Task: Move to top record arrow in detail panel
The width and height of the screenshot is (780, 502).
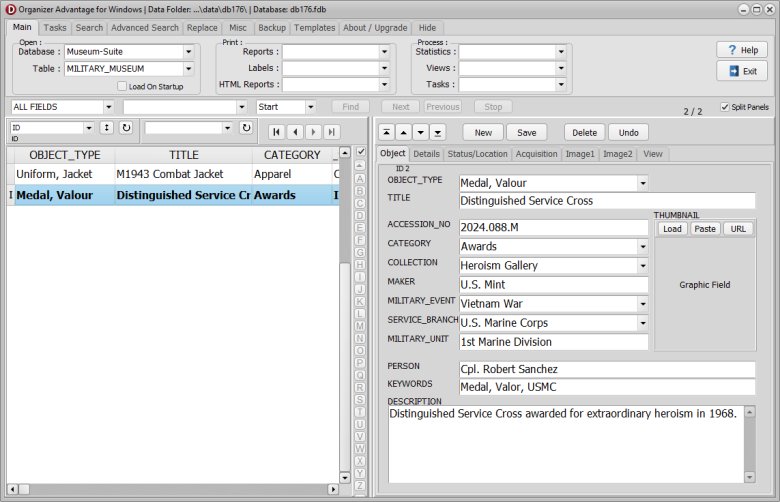Action: click(386, 132)
